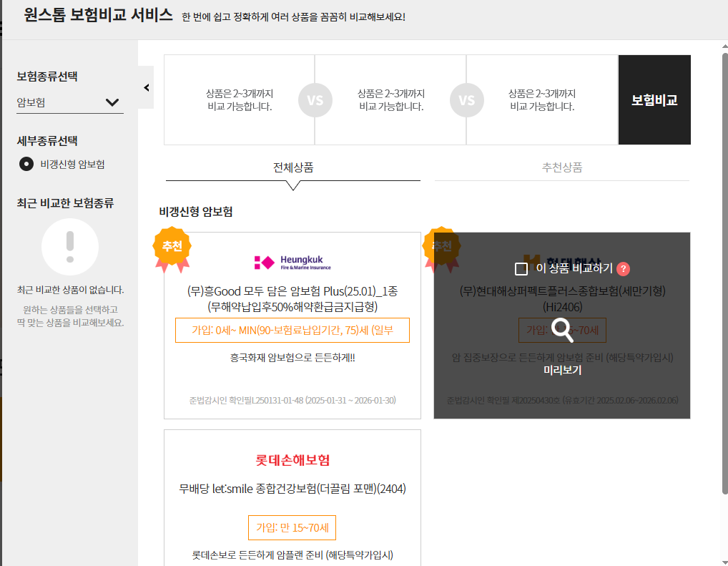
Task: Click the 롯데손보로 든든하게 암플랜 준비 text
Action: 292,555
